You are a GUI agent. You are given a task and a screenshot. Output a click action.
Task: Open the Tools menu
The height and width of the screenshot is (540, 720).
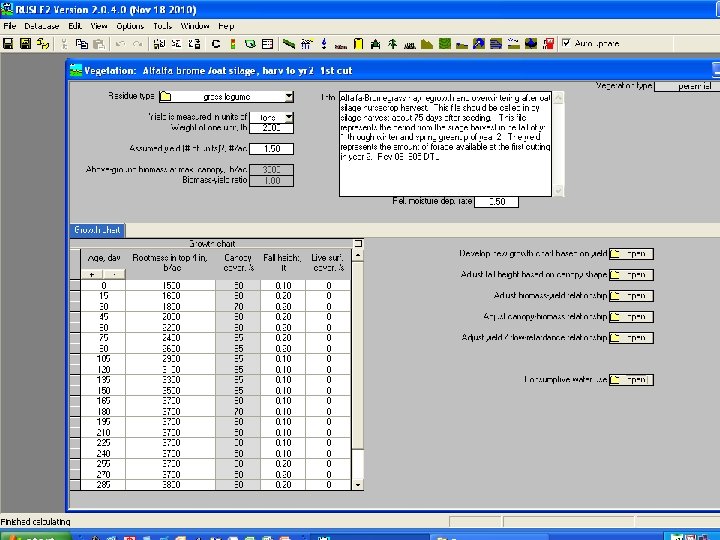click(163, 26)
